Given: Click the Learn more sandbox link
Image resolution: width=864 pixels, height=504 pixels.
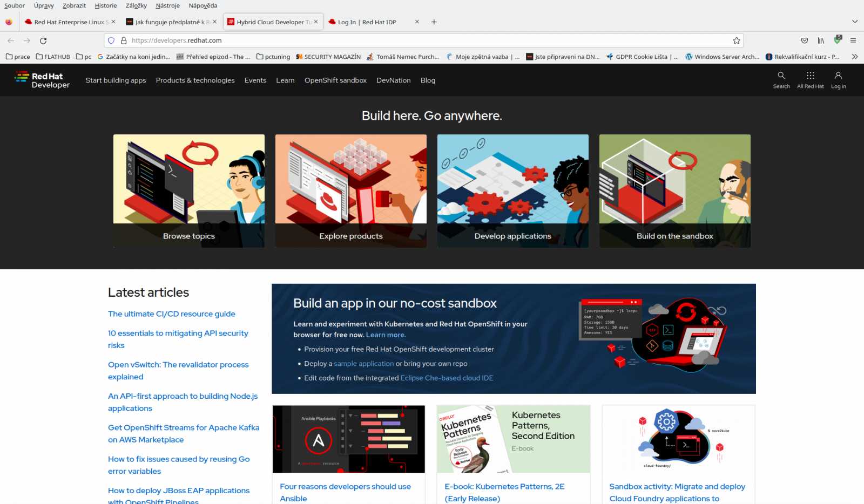Looking at the screenshot, I should (386, 335).
